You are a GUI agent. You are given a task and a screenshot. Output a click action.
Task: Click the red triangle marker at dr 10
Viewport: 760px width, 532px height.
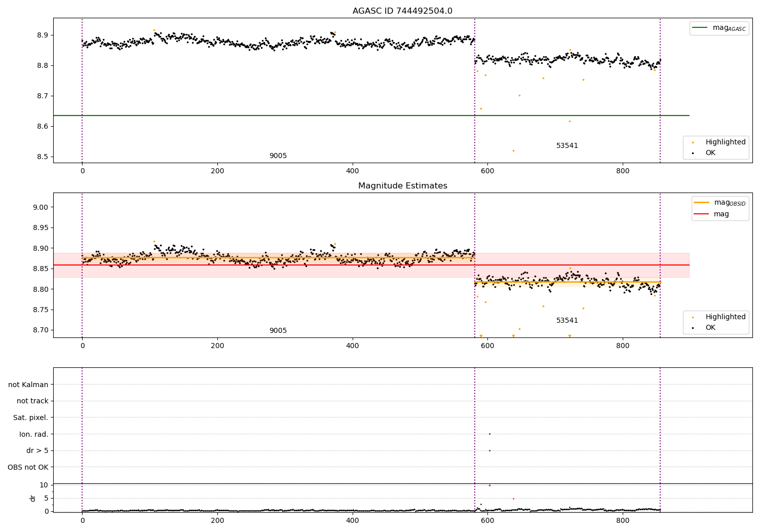pos(489,485)
